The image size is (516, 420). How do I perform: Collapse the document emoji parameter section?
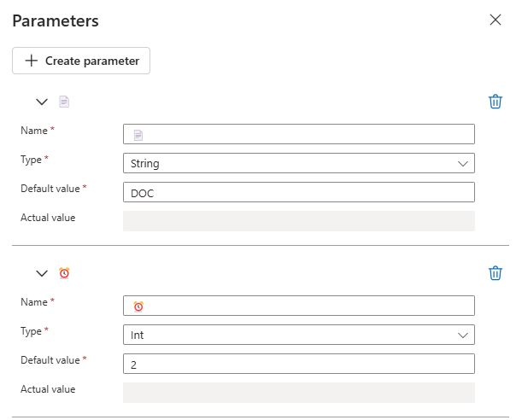coord(42,102)
